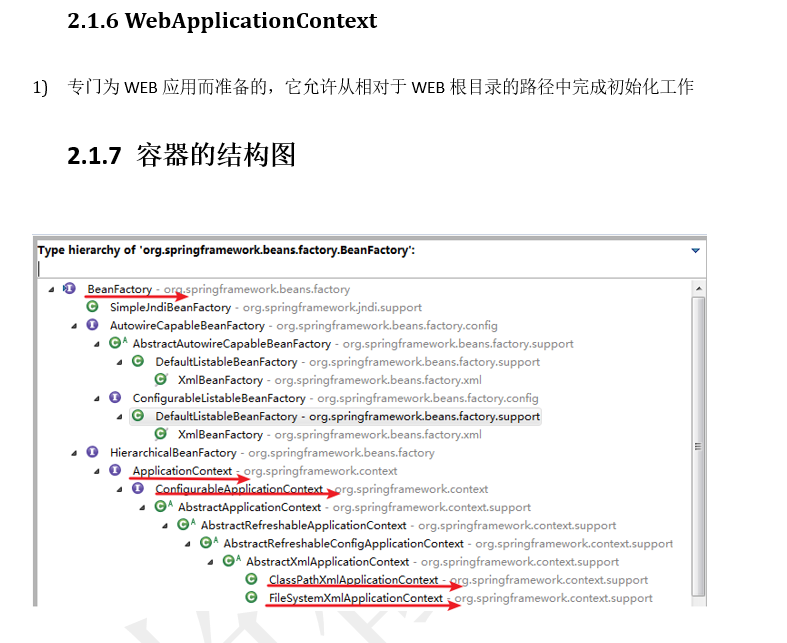Click the FileSystemXmlApplicationContext class icon
Image resolution: width=787 pixels, height=643 pixels.
[251, 597]
